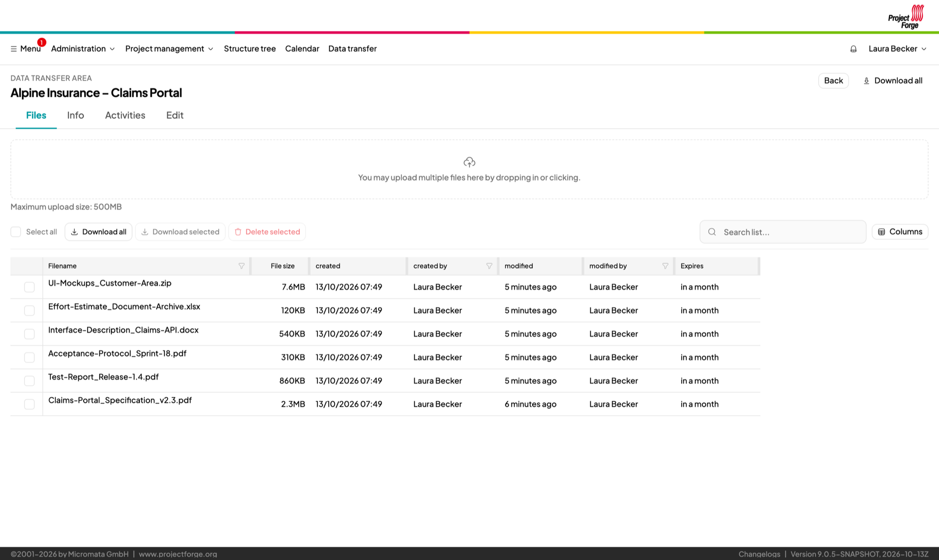
Task: Toggle the Select all checkbox
Action: click(x=16, y=232)
